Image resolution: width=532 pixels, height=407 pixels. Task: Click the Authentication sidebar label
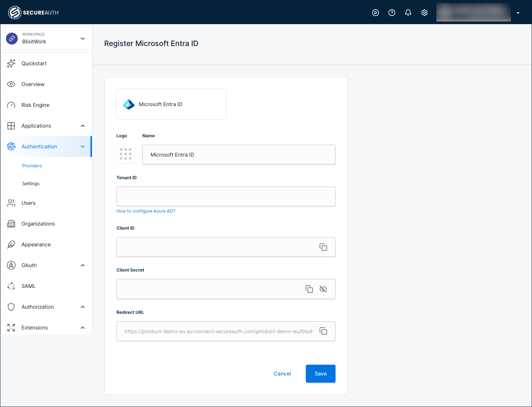(39, 147)
